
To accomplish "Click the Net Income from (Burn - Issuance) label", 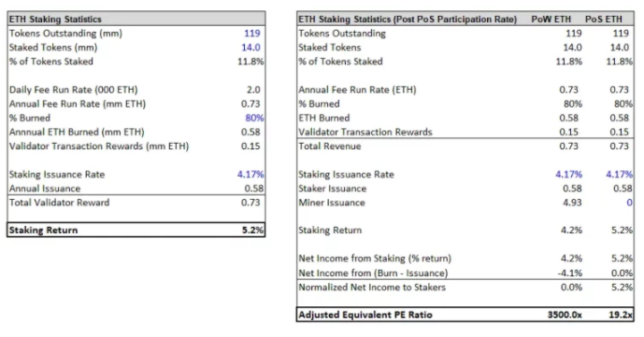I will (x=373, y=273).
